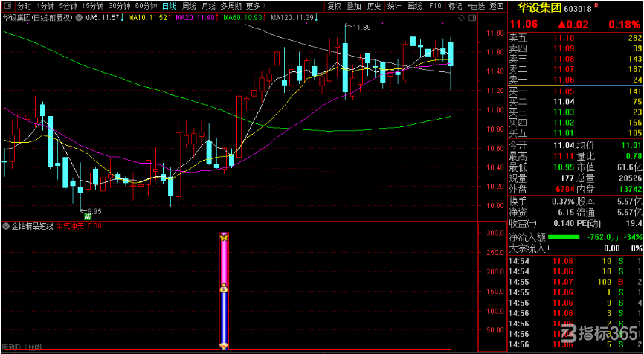Click the panel layout icon left of 分时
Viewport: 644px width, 354px height.
(7, 6)
